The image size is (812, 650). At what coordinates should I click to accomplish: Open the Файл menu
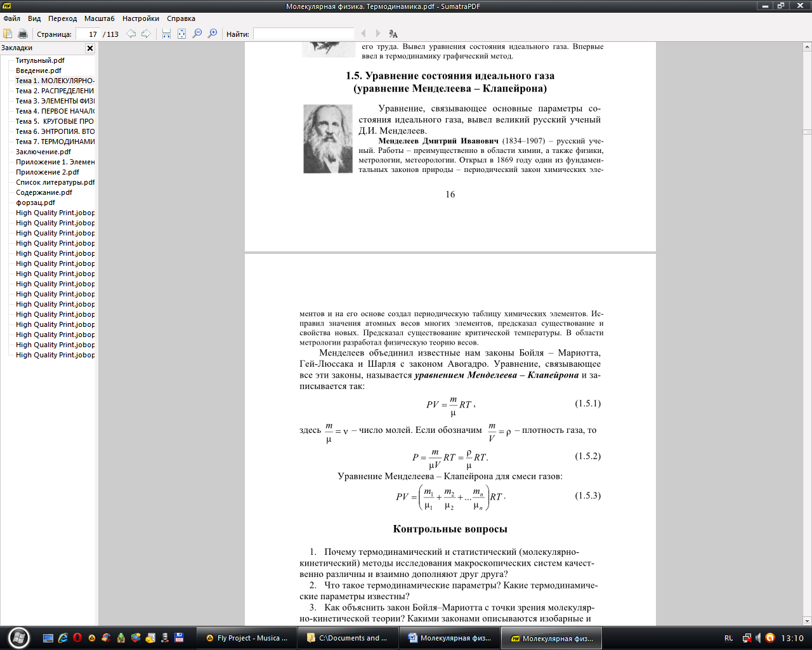coord(12,18)
